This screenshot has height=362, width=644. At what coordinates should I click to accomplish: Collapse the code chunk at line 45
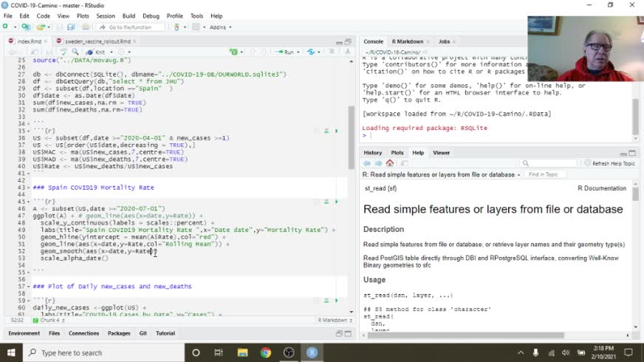point(28,202)
